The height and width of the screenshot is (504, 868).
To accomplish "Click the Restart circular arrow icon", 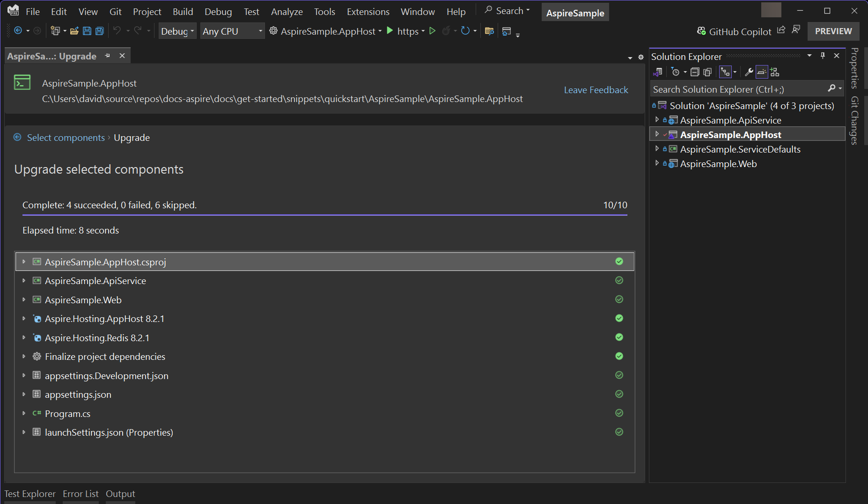I will pyautogui.click(x=465, y=31).
